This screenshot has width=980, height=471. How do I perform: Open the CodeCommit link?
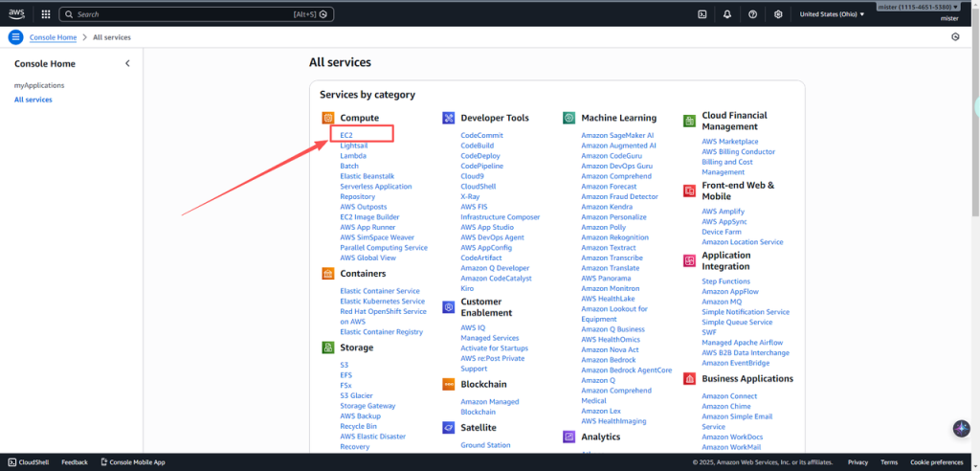click(482, 135)
